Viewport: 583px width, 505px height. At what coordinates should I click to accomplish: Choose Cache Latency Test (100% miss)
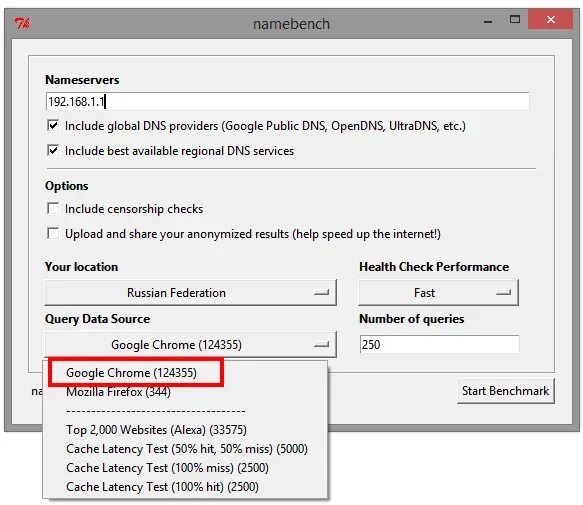click(x=167, y=468)
